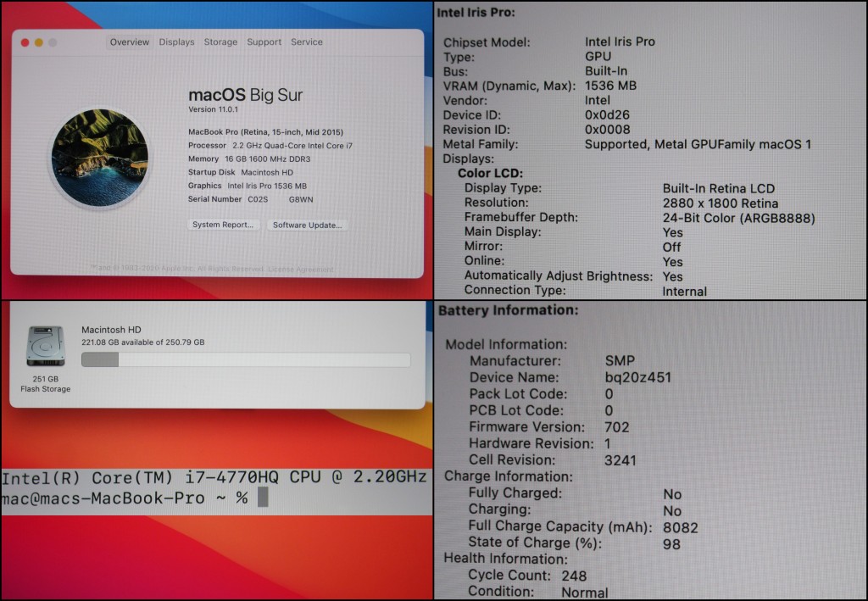
Task: Click the Cell Revision value '3241'
Action: point(620,460)
